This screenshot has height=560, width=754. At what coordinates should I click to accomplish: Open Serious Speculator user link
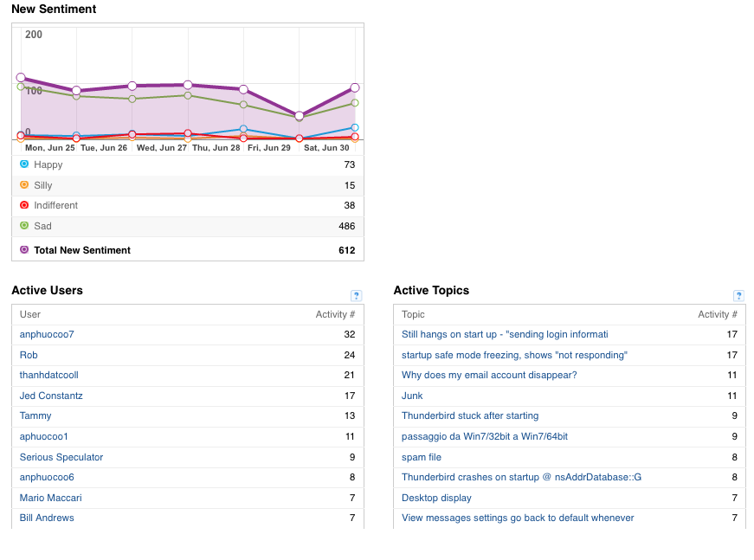[61, 457]
